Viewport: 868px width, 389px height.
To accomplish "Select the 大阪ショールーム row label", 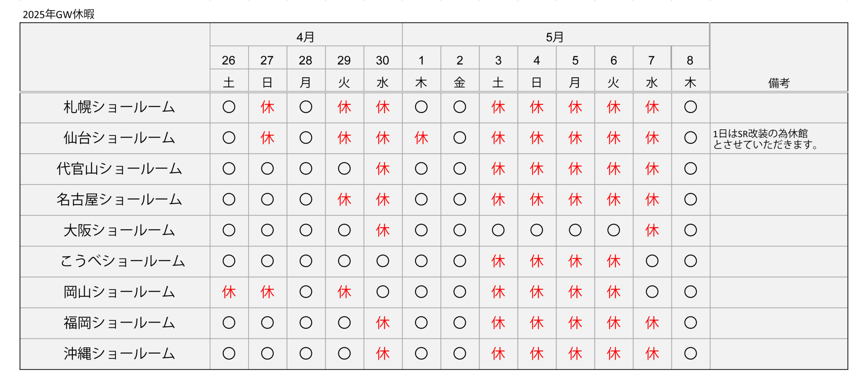I will (x=119, y=230).
